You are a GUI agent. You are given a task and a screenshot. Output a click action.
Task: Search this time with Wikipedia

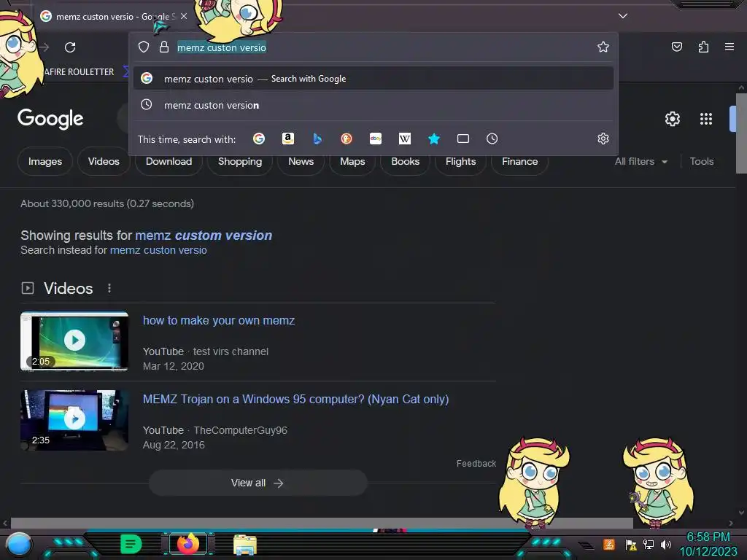(x=404, y=139)
